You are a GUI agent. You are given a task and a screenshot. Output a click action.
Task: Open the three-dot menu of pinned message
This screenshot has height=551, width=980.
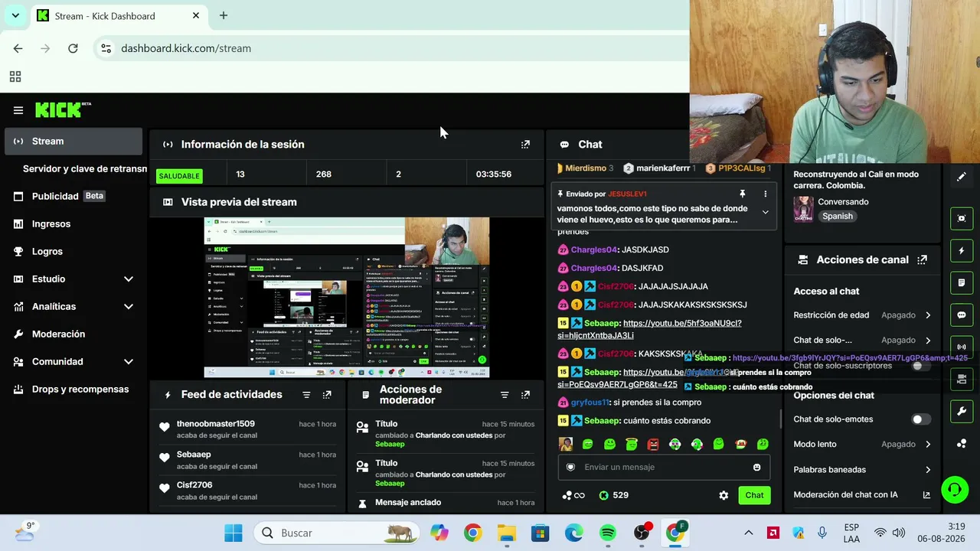point(765,194)
